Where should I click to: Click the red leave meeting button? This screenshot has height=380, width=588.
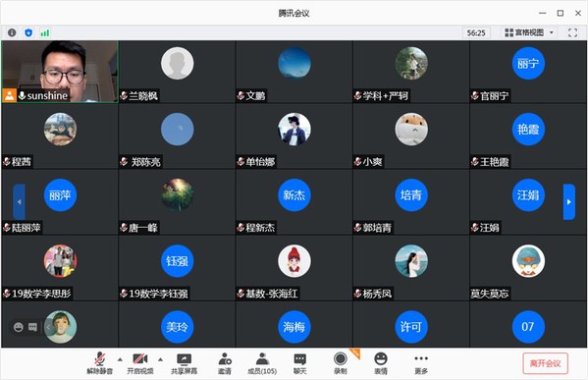545,363
